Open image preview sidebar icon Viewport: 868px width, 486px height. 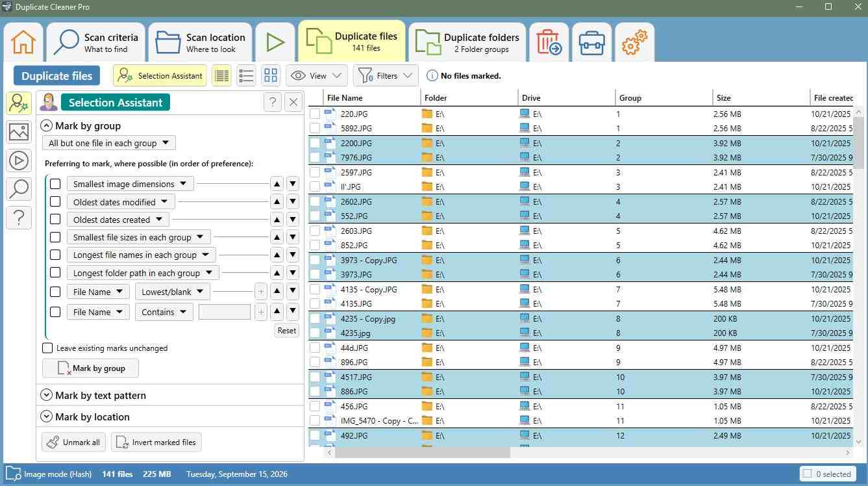point(19,132)
